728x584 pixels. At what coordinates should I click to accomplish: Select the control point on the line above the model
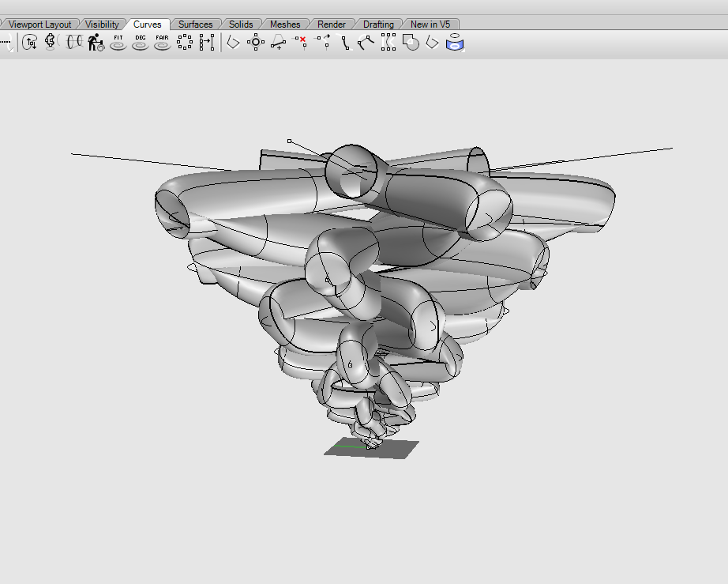click(x=290, y=141)
